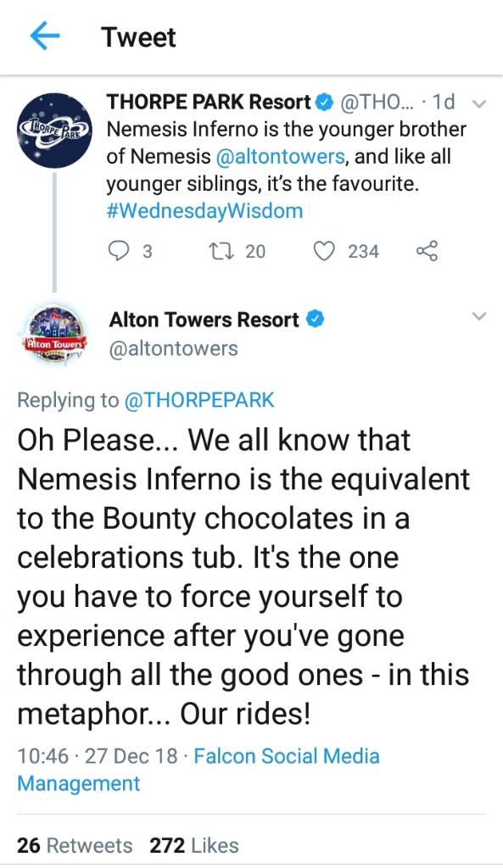View the 26 Retweets list

(x=75, y=845)
